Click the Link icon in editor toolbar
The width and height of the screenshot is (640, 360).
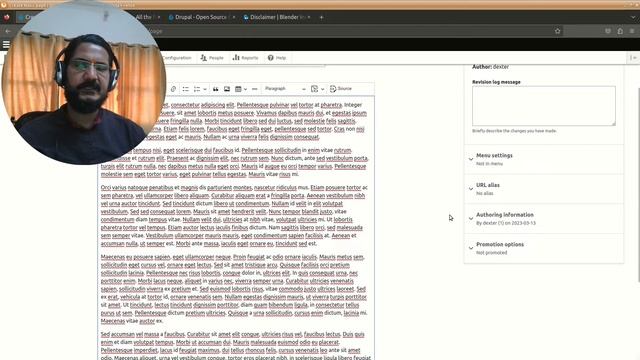(x=173, y=89)
